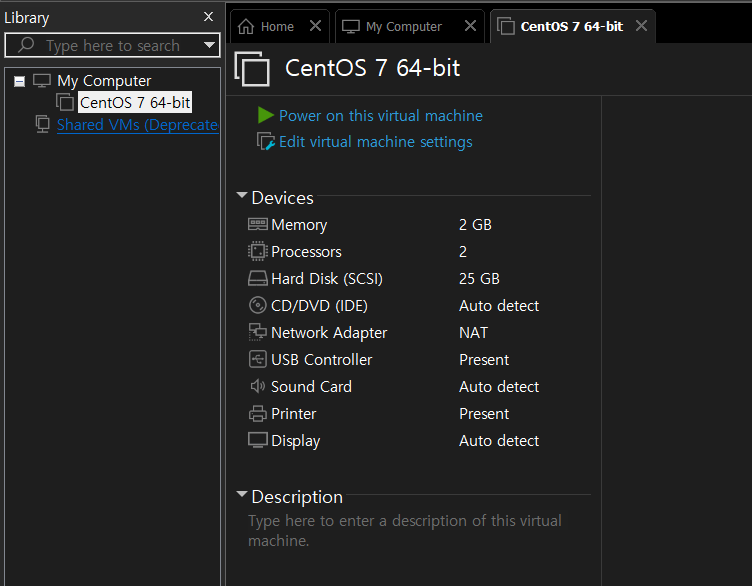Click Present value for Printer
The height and width of the screenshot is (586, 752).
point(484,413)
